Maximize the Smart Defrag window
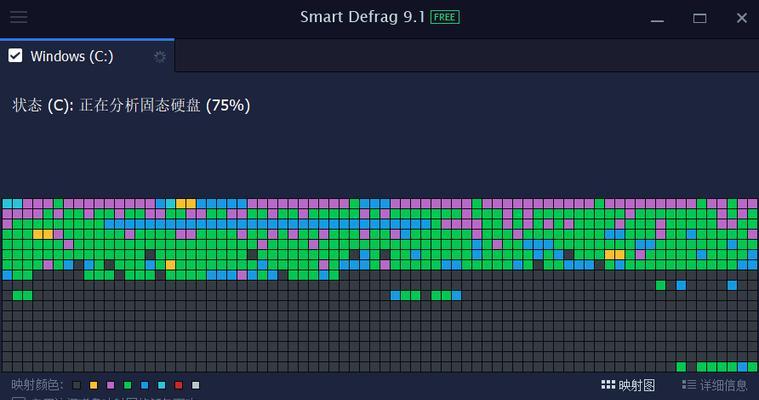Screen dimensions: 759x400 pos(699,18)
